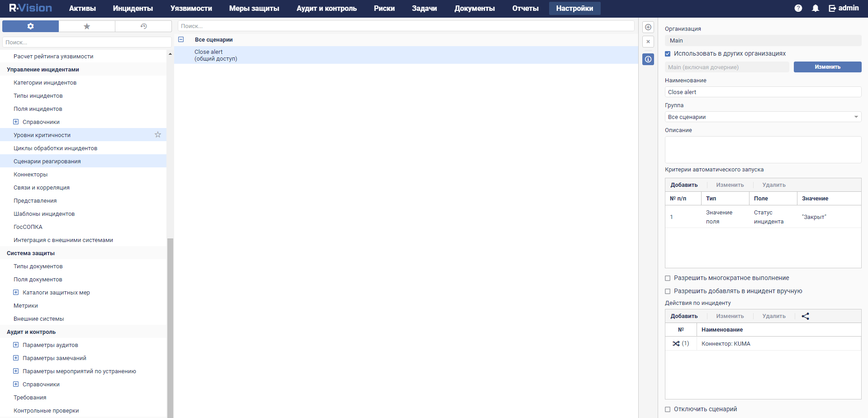The image size is (868, 418).
Task: Open Связи и корреляция
Action: 42,188
